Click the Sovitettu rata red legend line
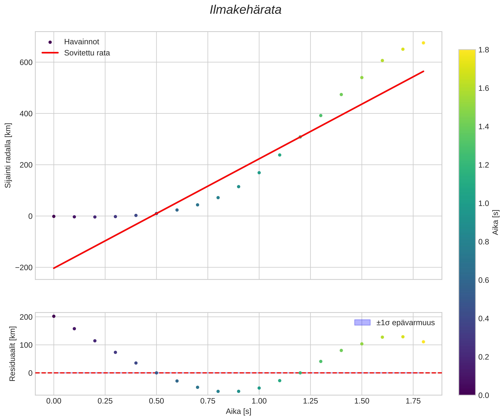This screenshot has height=420, width=504. [x=50, y=53]
